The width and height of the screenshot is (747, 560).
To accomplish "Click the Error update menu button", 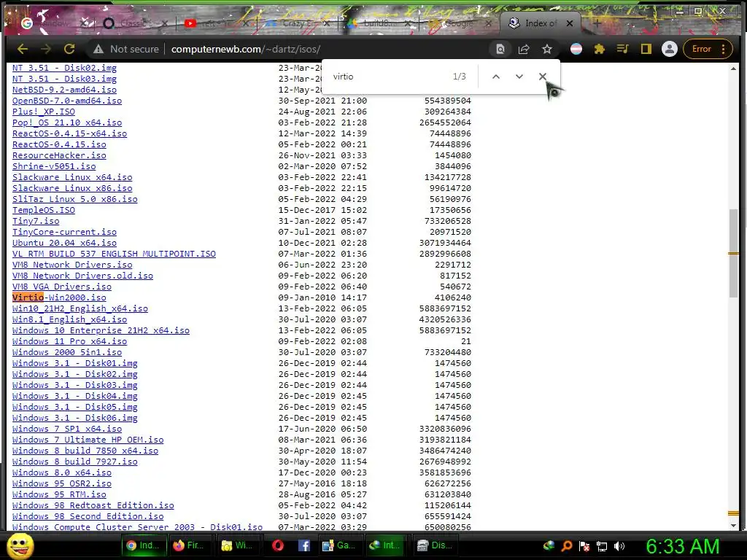I will 708,49.
